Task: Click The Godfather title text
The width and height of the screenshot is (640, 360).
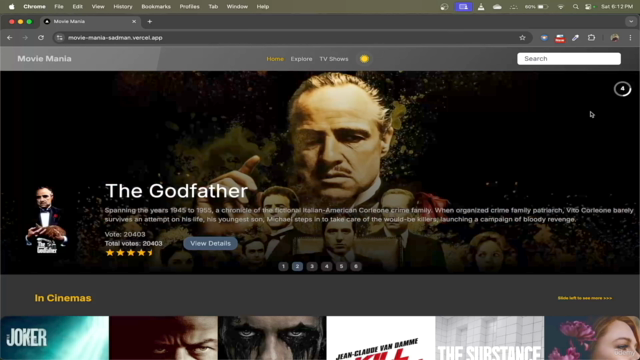Action: (176, 191)
